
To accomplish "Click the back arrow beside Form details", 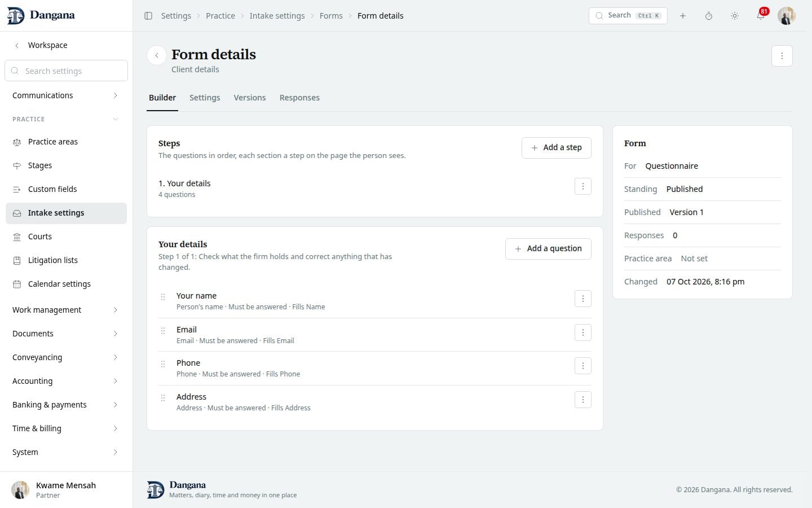I will (x=157, y=55).
